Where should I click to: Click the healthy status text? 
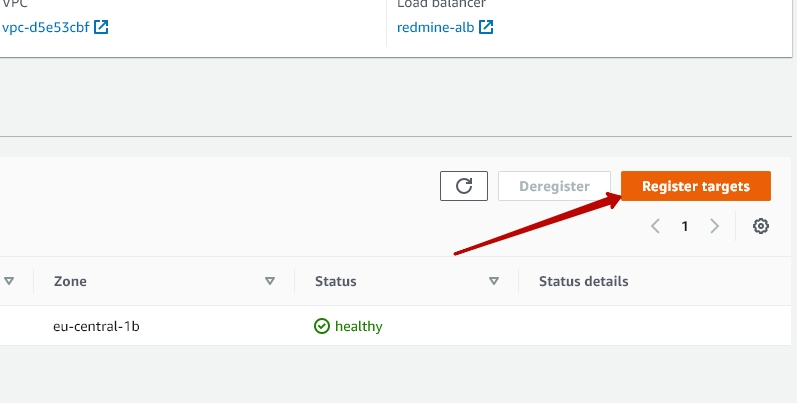click(x=359, y=326)
